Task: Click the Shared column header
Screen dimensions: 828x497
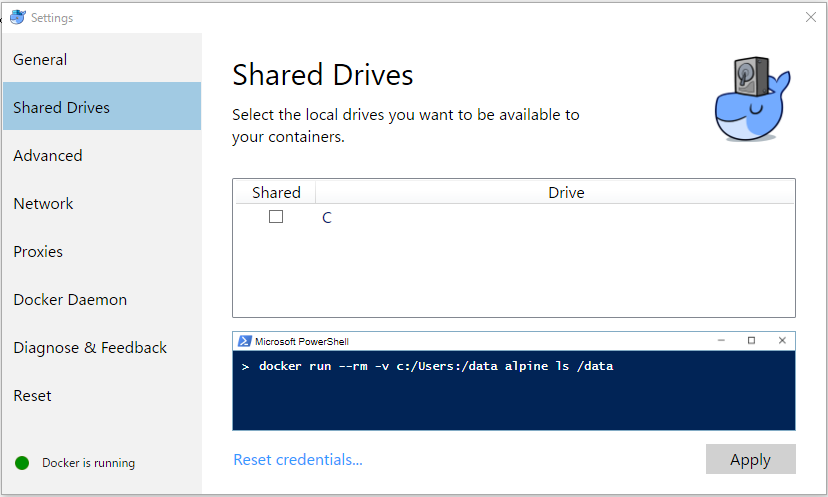Action: click(x=276, y=192)
